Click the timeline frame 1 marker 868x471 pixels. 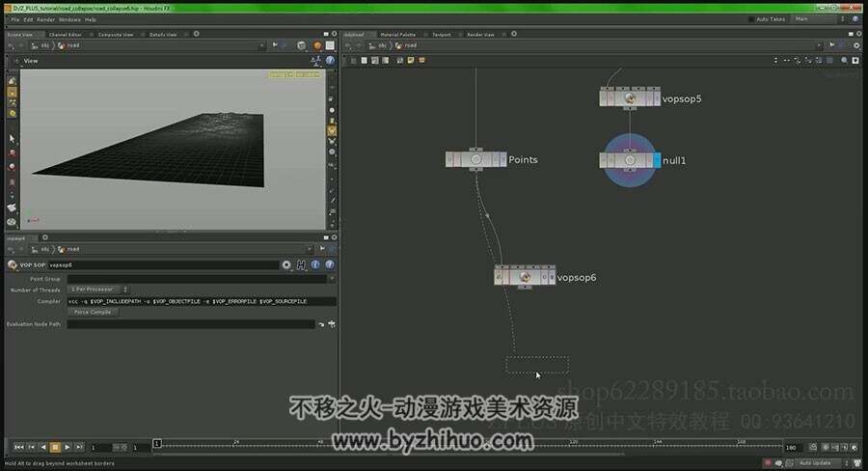point(157,443)
